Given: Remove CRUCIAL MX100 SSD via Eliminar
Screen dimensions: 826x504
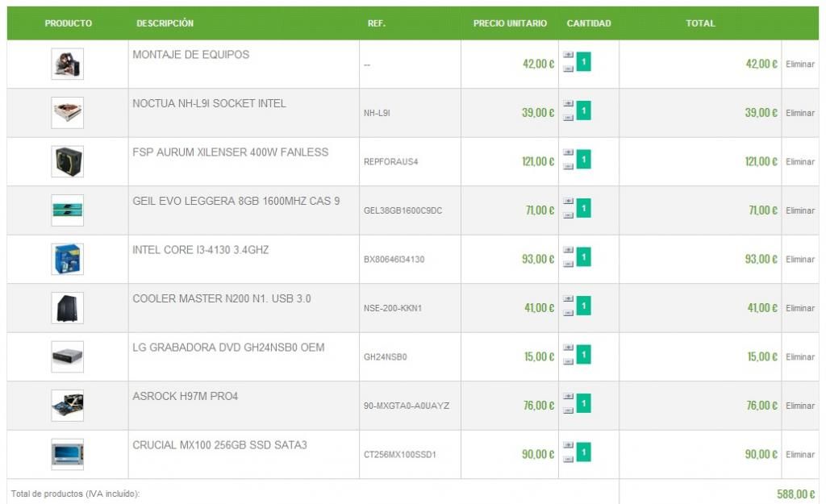Looking at the screenshot, I should [x=799, y=455].
